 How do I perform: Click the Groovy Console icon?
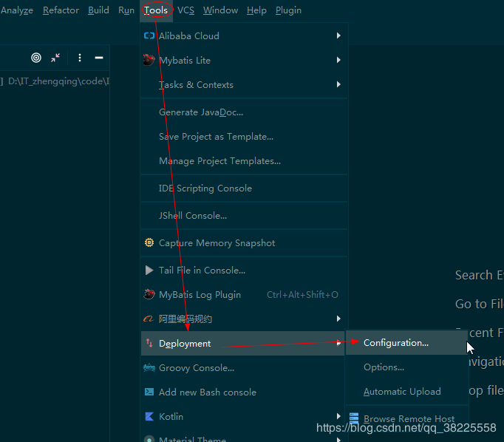click(x=149, y=367)
